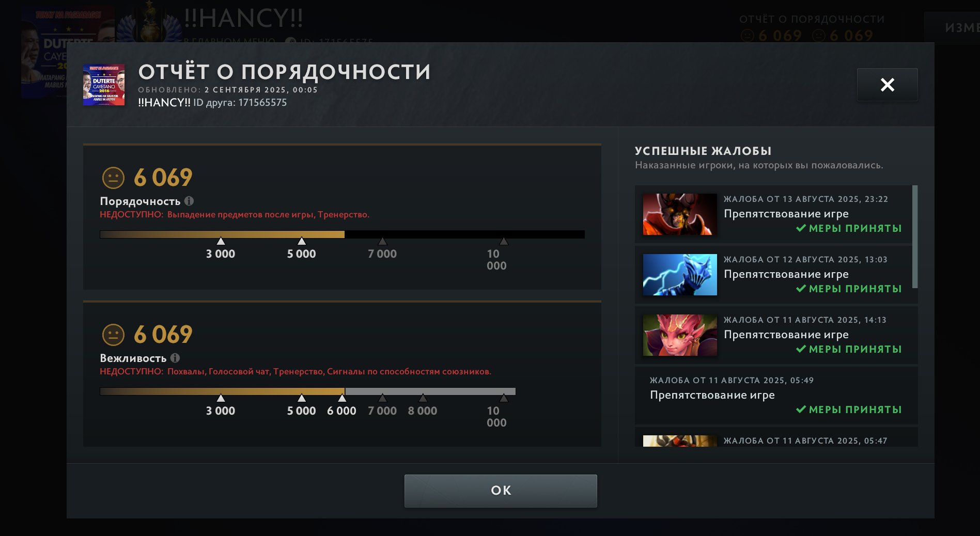This screenshot has width=980, height=536.
Task: Click the Порядочность progress bar
Action: 342,234
